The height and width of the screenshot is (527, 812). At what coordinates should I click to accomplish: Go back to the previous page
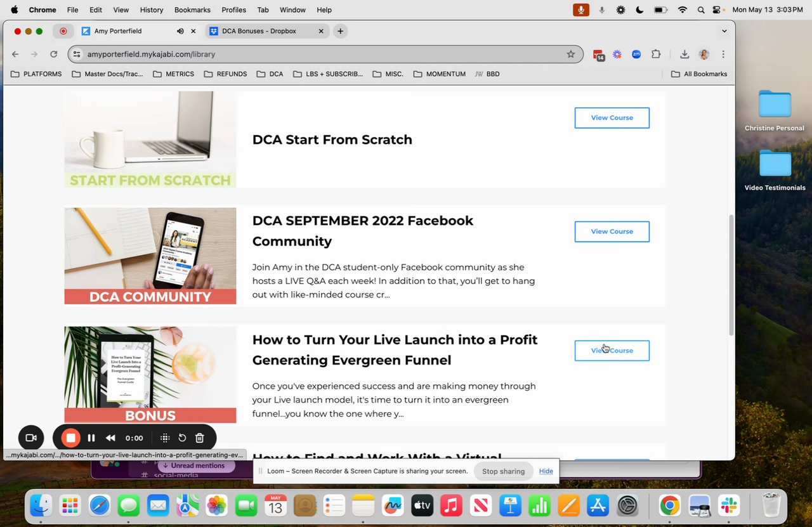(16, 55)
